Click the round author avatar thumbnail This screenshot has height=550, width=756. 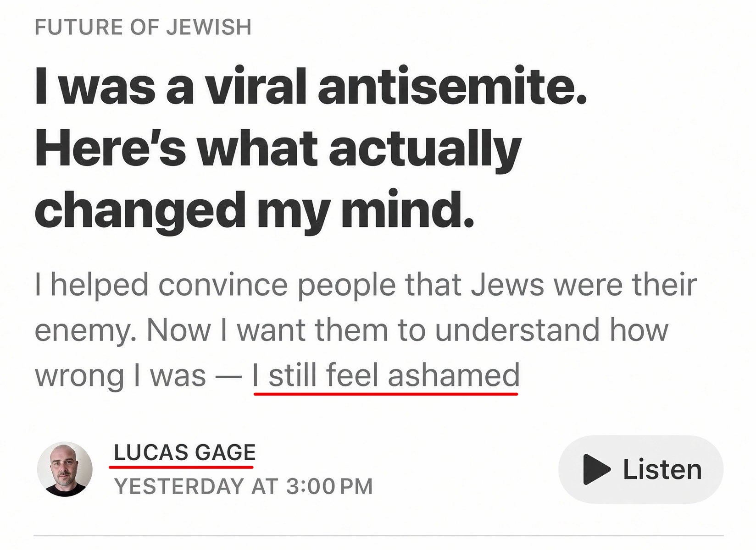coord(65,469)
